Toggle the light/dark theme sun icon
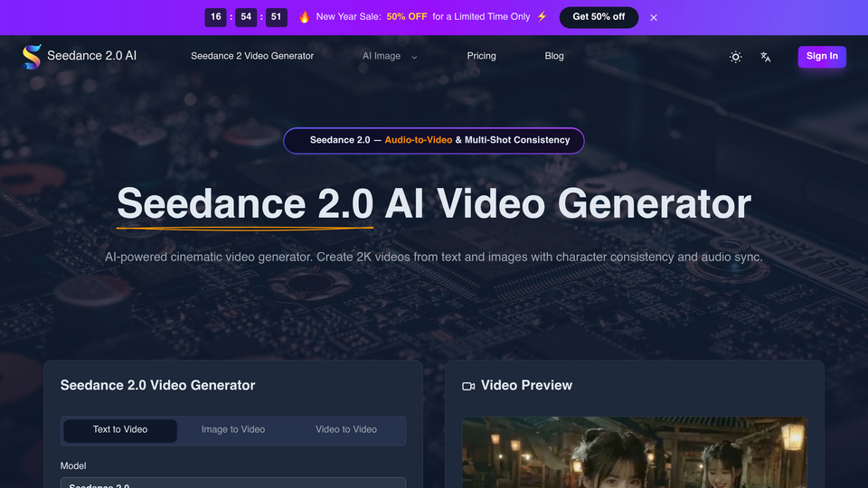This screenshot has width=868, height=488. 735,56
